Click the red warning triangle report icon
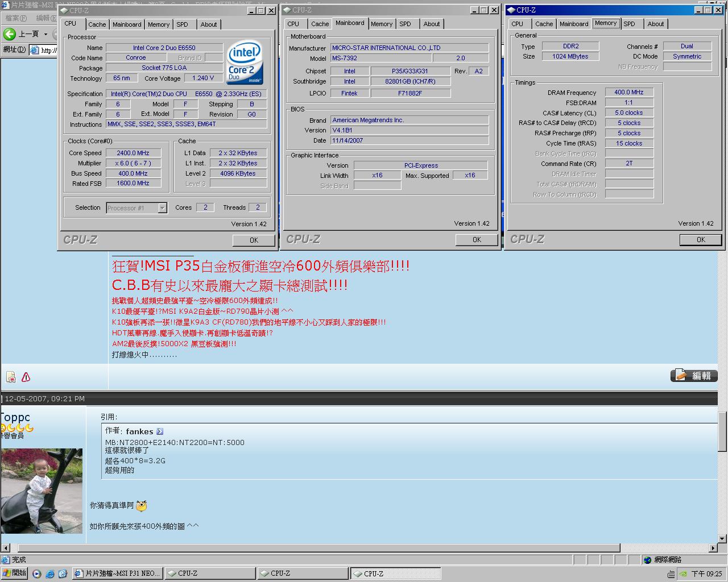 pyautogui.click(x=26, y=377)
